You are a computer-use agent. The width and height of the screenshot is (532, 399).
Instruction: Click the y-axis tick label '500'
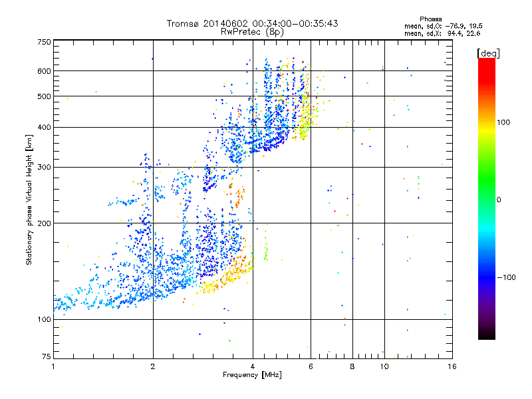point(45,96)
